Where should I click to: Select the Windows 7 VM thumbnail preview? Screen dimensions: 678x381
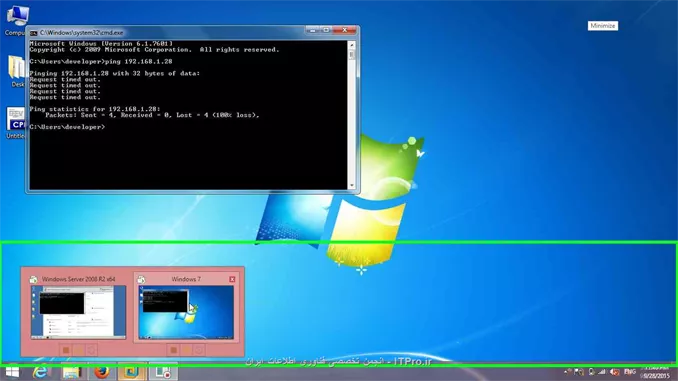186,312
